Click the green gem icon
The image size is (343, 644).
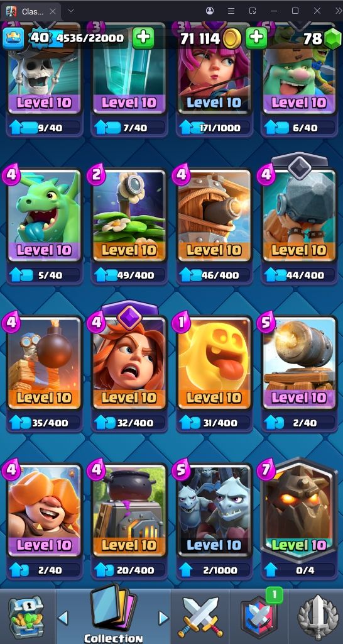[x=333, y=40]
